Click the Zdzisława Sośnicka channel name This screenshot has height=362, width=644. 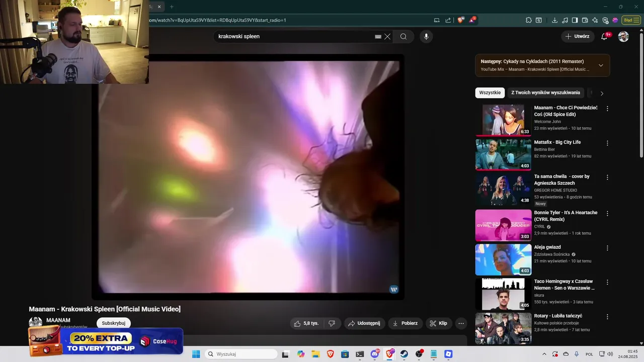point(552,254)
